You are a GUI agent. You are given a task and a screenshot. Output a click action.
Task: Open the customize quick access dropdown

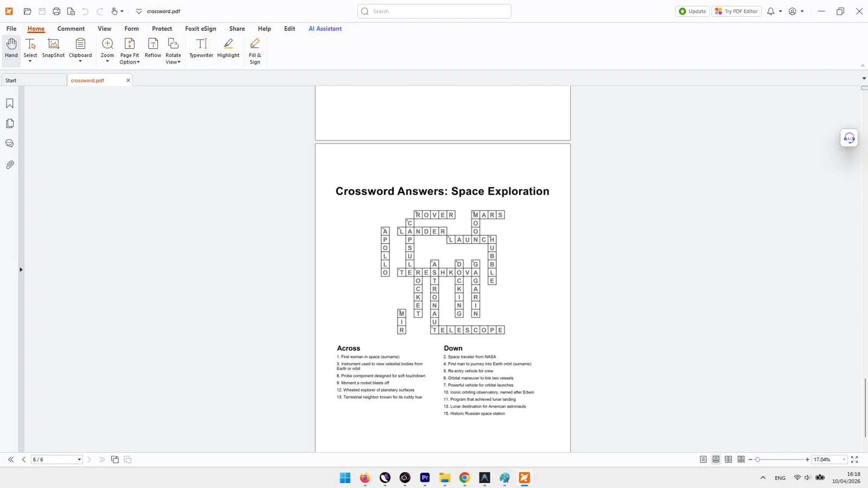tap(139, 11)
